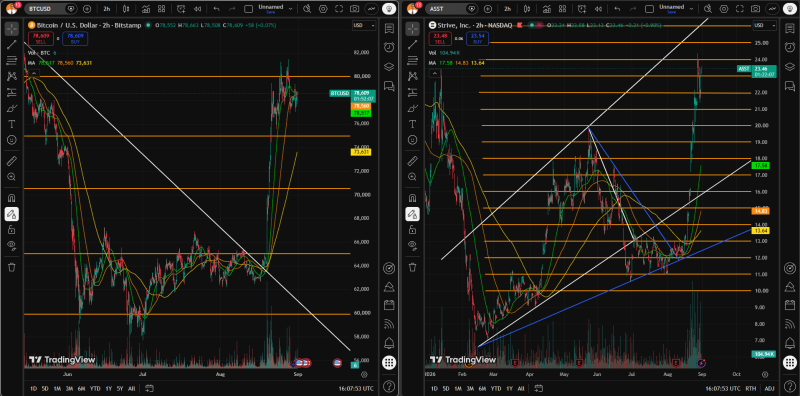This screenshot has height=396, width=800.
Task: Open indicators on the BTCUSD chart toolbar
Action: pos(146,9)
